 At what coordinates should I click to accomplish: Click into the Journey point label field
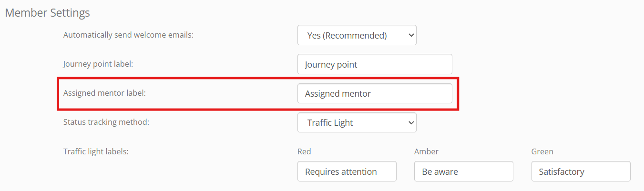374,64
